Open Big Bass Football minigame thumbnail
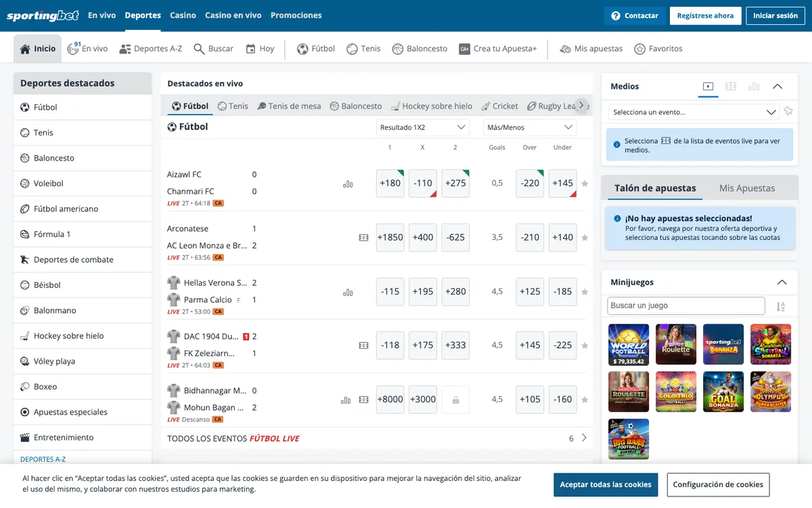This screenshot has width=812, height=508. click(x=629, y=439)
